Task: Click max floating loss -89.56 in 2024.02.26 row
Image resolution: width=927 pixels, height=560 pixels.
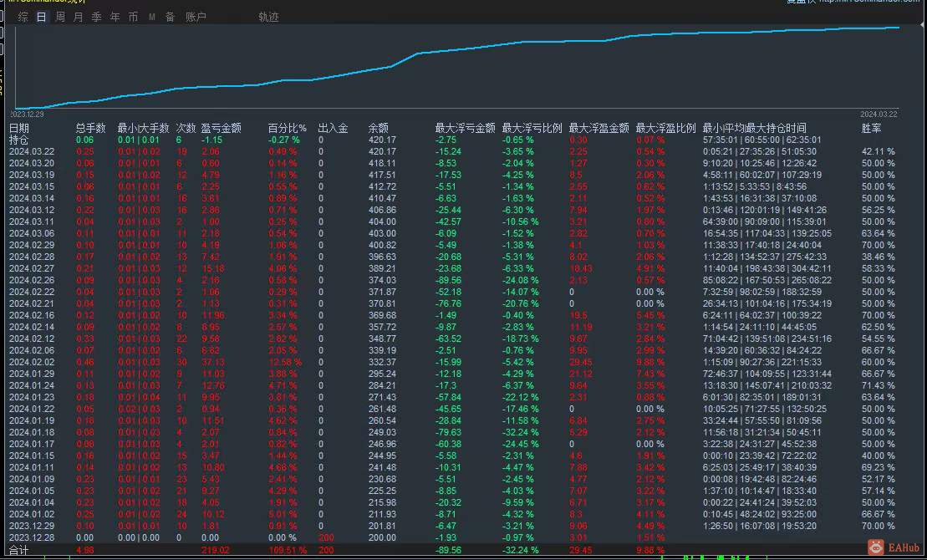Action: pos(448,281)
